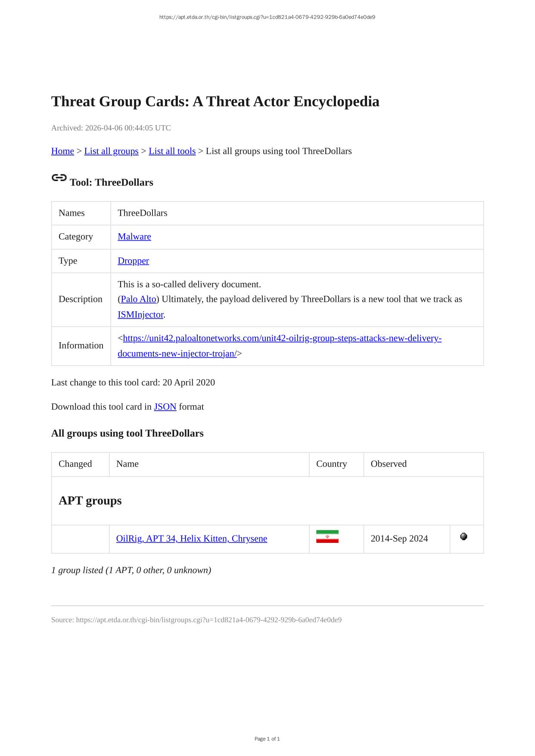Screen dimensions: 535x756
Task: Click the Name column header
Action: tap(128, 464)
